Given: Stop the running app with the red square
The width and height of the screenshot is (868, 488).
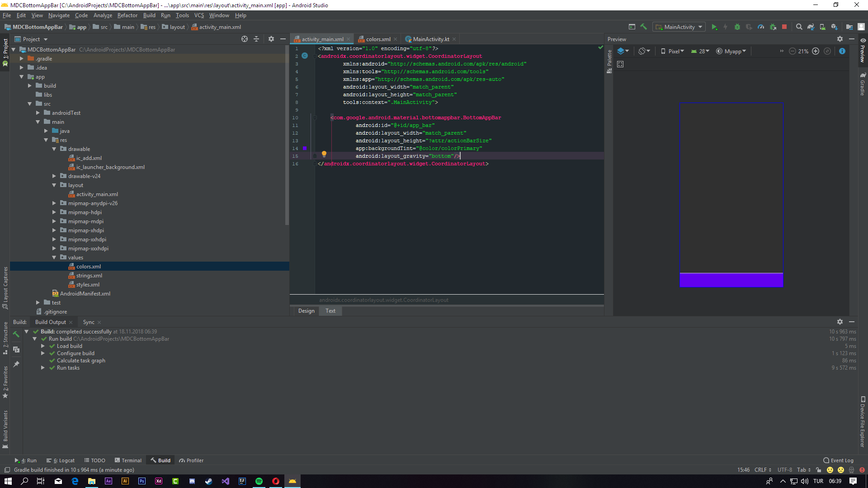Looking at the screenshot, I should coord(784,27).
